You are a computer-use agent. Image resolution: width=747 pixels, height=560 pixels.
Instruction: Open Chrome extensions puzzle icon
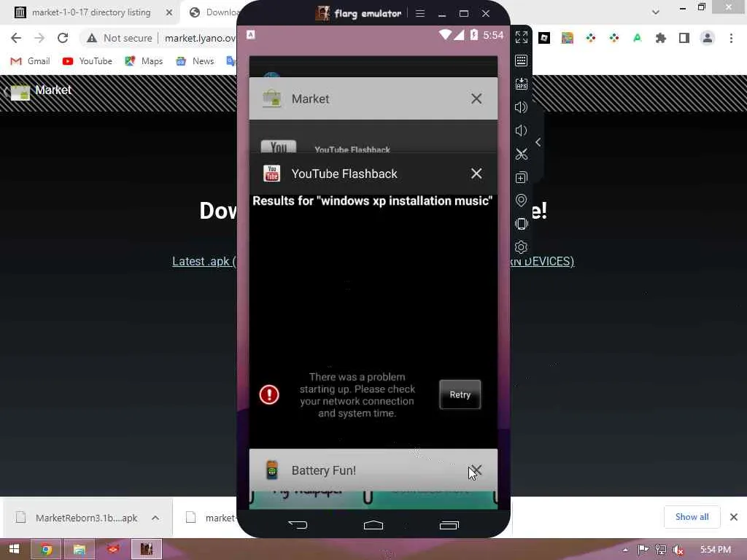coord(660,38)
